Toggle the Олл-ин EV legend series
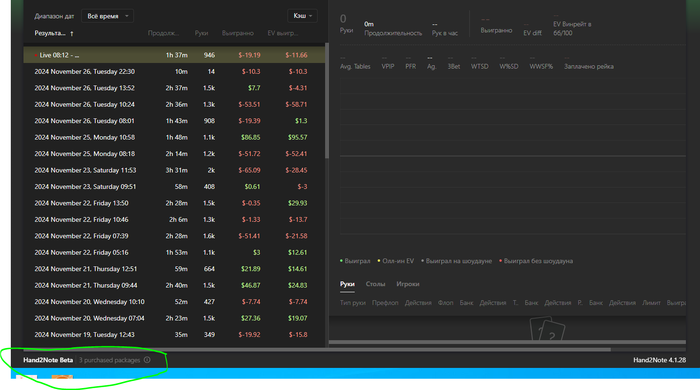The image size is (700, 390). pos(396,261)
